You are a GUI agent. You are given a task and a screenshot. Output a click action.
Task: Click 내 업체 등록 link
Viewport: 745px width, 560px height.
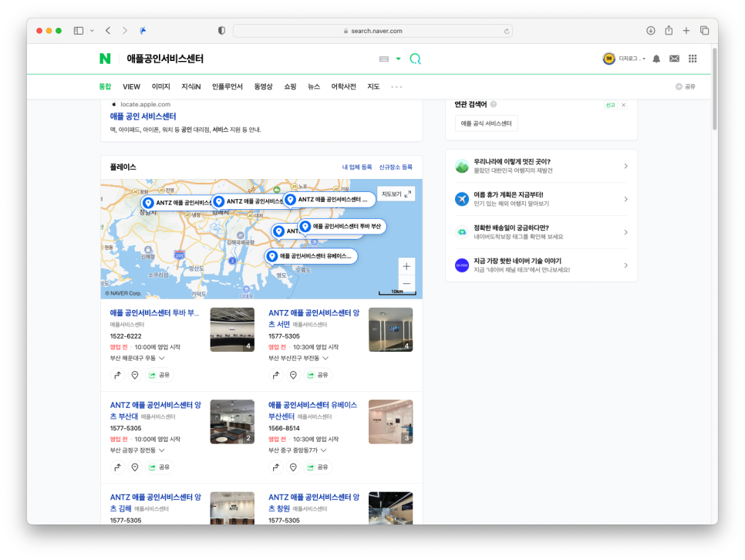pos(357,167)
